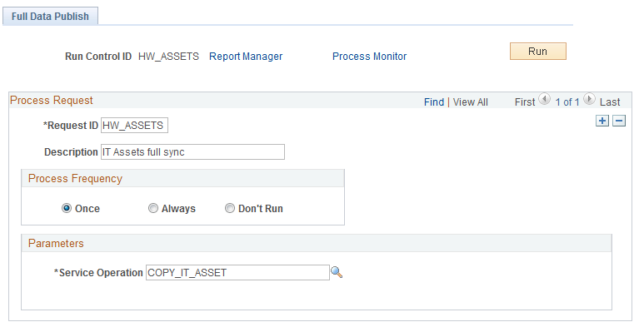Click the Process Frequency group title

click(75, 178)
